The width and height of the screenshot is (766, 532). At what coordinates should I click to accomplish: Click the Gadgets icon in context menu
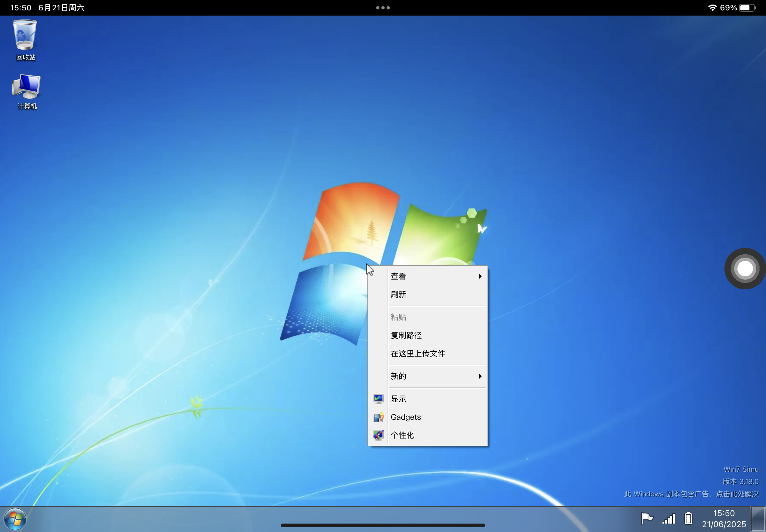tap(378, 417)
